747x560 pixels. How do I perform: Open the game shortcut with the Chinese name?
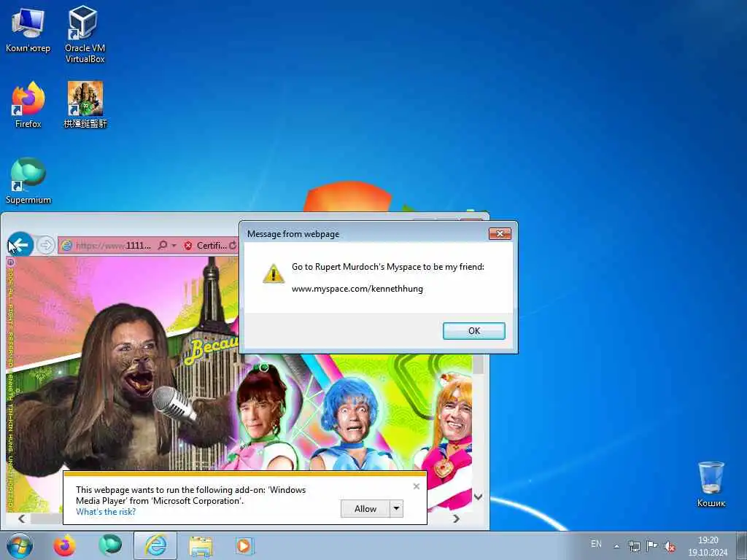[85, 105]
